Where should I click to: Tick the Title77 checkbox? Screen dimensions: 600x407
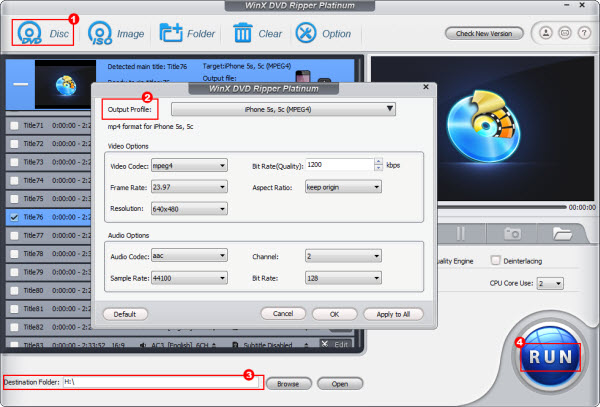pos(14,236)
